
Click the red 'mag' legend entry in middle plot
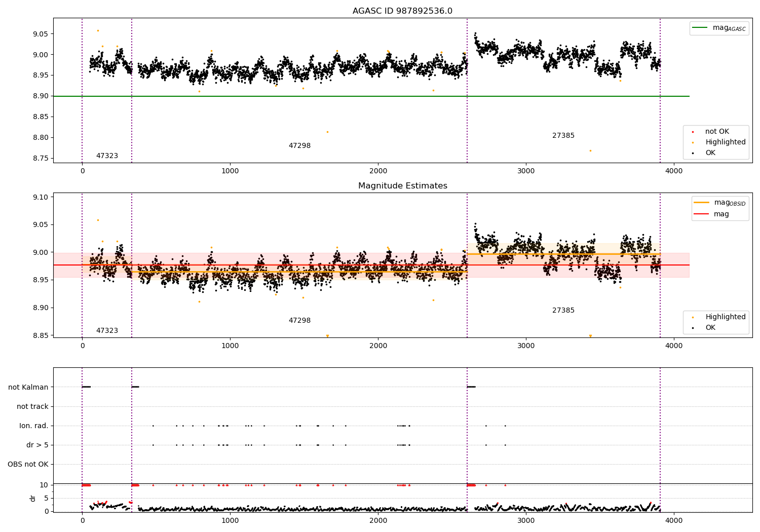coord(711,214)
